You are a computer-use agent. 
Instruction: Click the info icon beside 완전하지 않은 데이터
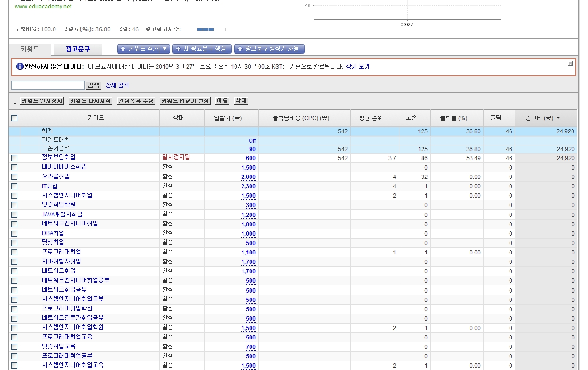point(20,67)
